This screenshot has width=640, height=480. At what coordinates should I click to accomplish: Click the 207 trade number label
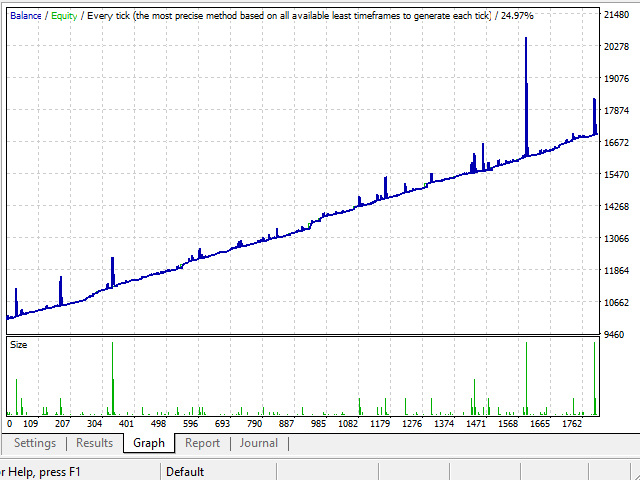pyautogui.click(x=62, y=424)
